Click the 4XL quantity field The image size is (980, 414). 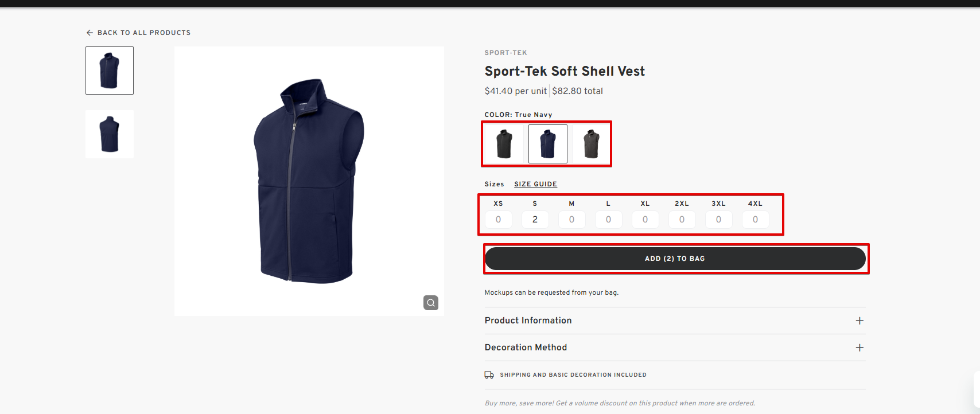755,220
